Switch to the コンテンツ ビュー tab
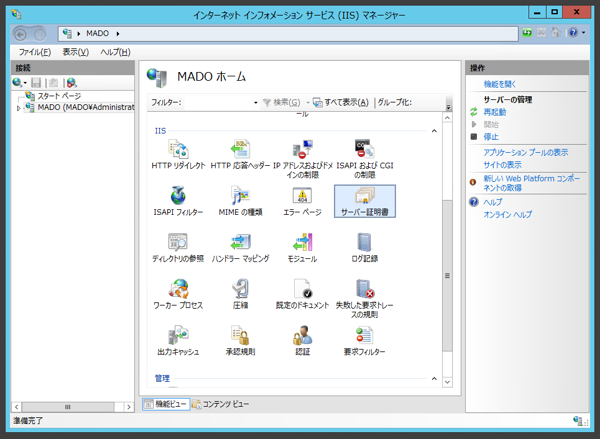 (x=220, y=404)
